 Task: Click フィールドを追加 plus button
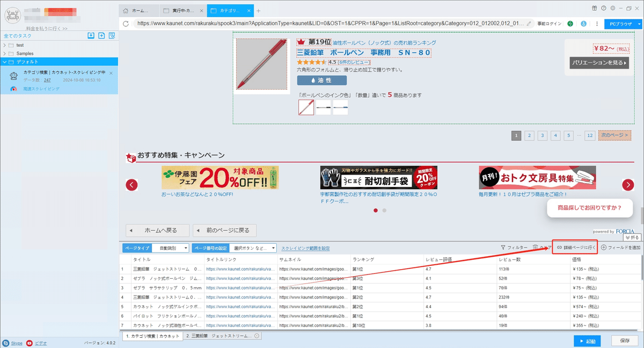tap(620, 248)
